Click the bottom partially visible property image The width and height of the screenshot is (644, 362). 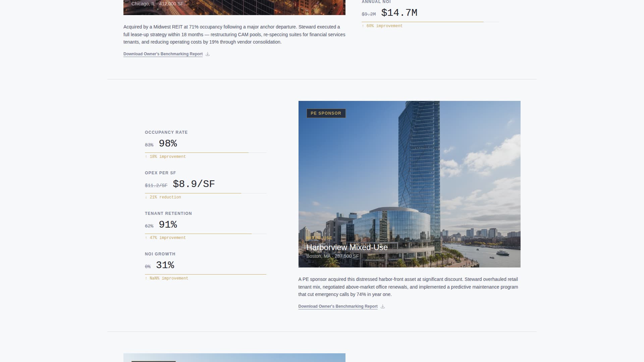tap(234, 358)
